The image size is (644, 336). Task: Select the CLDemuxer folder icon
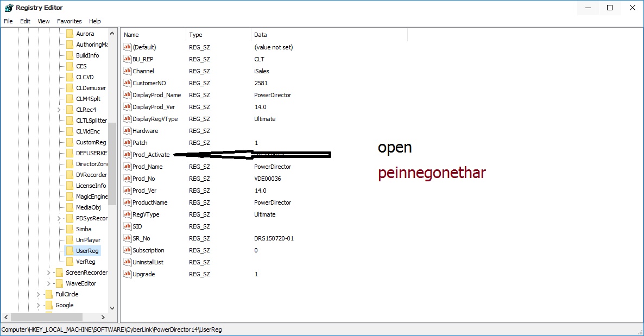(x=70, y=88)
